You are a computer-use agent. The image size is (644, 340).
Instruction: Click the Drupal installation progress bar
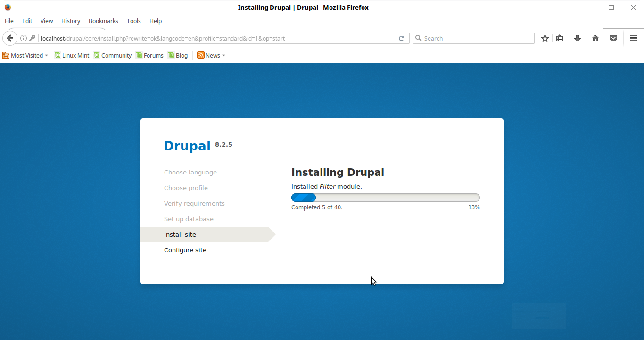coord(386,198)
